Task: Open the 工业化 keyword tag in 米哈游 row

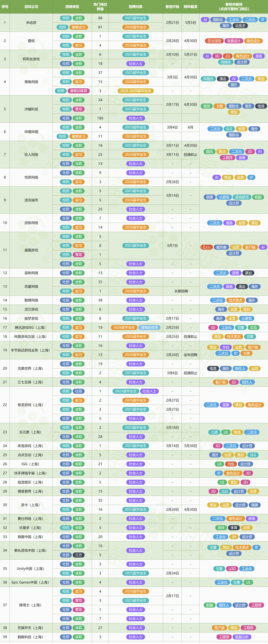Action: click(234, 20)
